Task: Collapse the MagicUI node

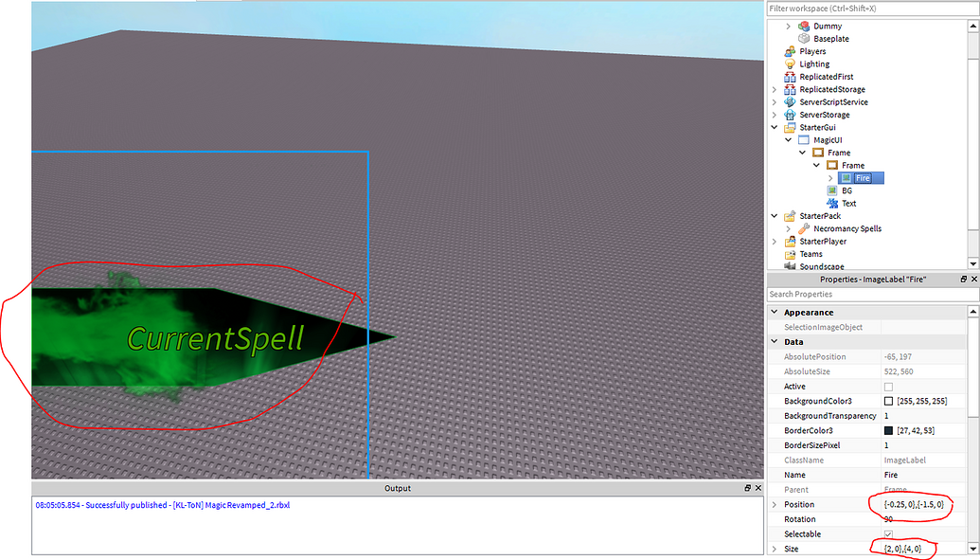Action: 788,140
